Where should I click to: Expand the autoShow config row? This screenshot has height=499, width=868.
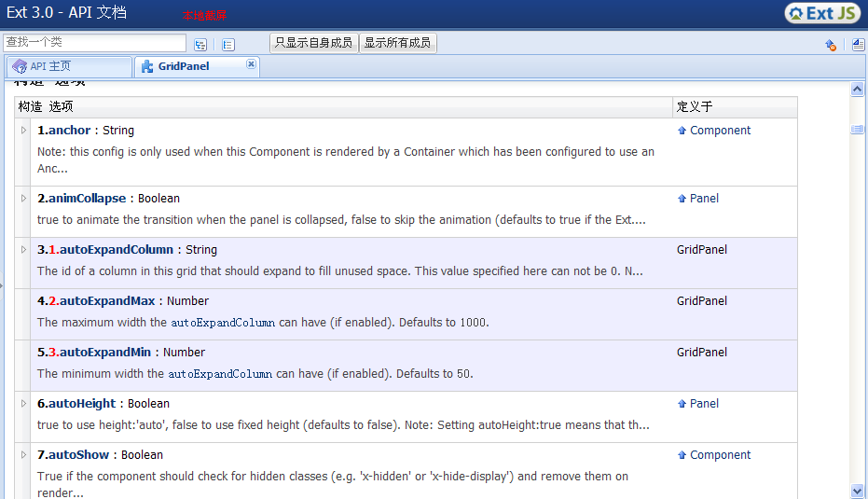click(23, 454)
